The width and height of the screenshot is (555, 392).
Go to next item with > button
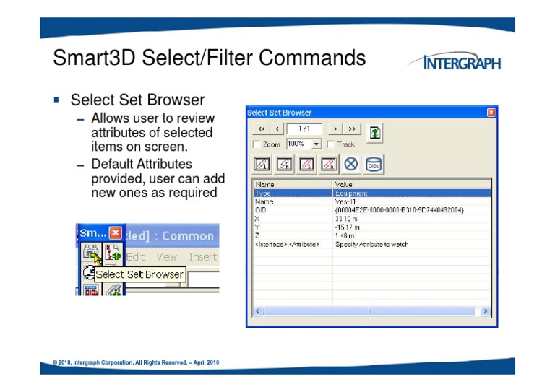(335, 129)
